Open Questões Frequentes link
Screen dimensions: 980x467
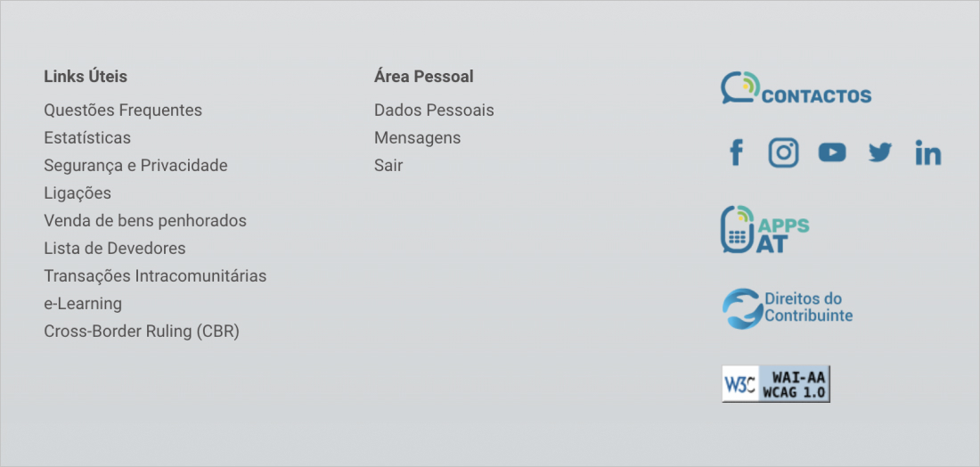pyautogui.click(x=123, y=111)
